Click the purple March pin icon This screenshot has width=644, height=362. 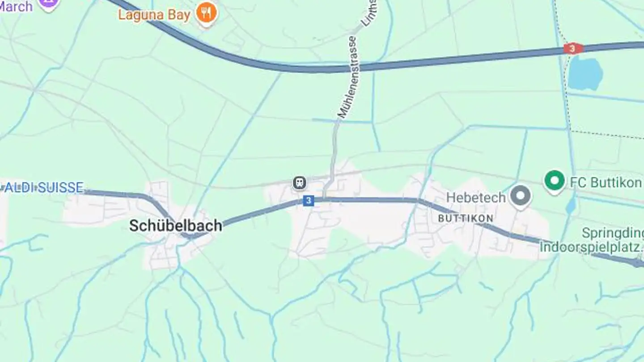48,4
